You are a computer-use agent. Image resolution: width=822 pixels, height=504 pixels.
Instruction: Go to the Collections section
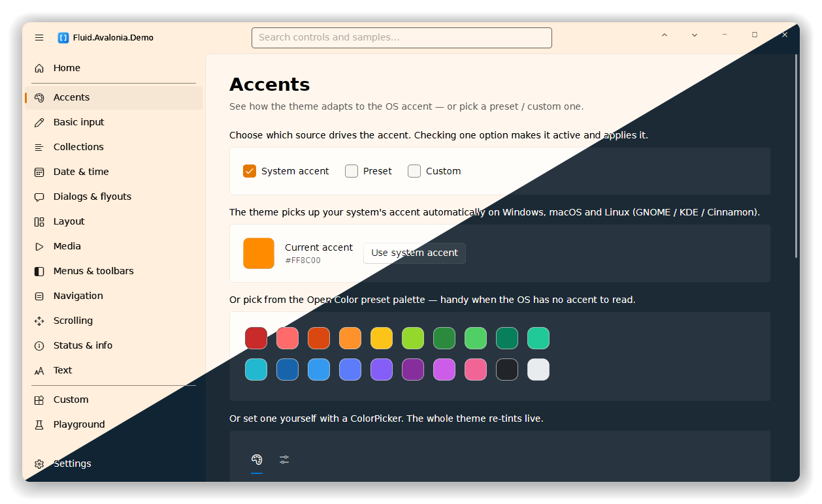point(114,147)
